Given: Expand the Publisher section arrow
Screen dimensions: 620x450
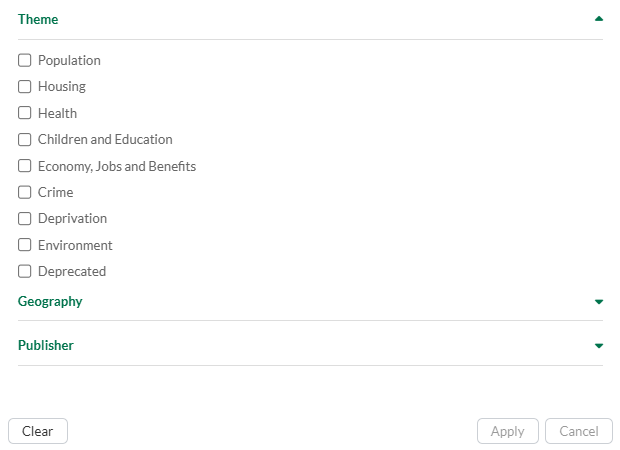Looking at the screenshot, I should click(x=598, y=346).
